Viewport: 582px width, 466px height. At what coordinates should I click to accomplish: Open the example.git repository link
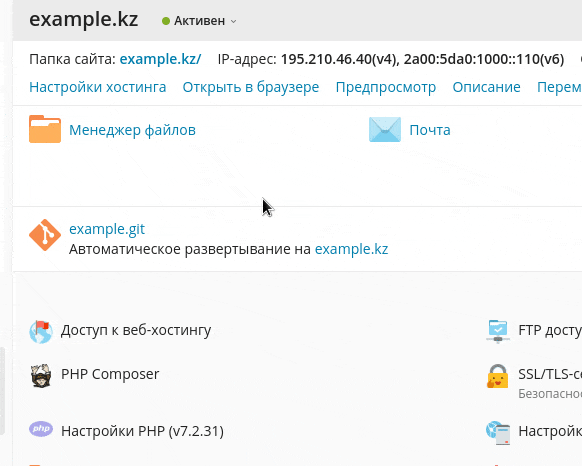point(107,229)
